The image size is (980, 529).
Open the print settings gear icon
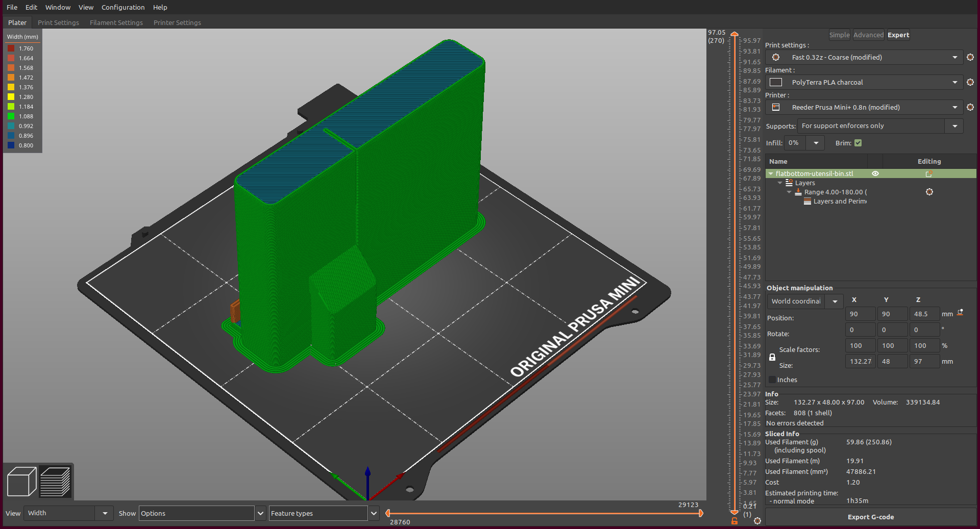click(970, 57)
